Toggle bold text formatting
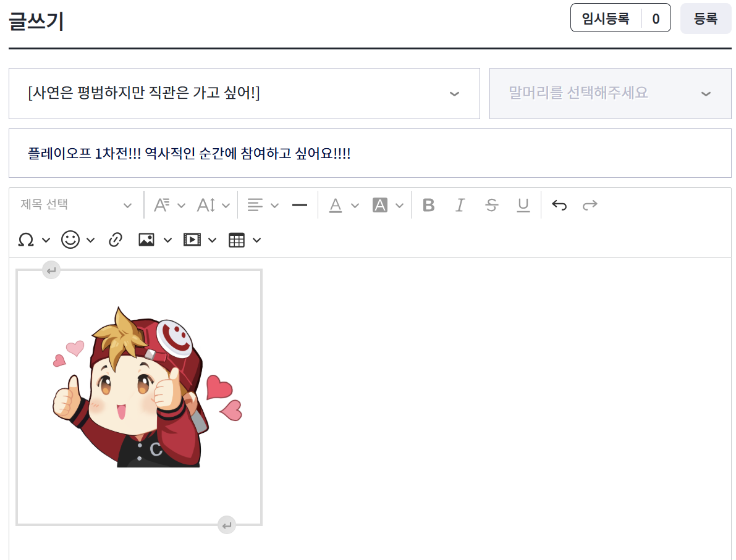The height and width of the screenshot is (560, 736). [428, 205]
